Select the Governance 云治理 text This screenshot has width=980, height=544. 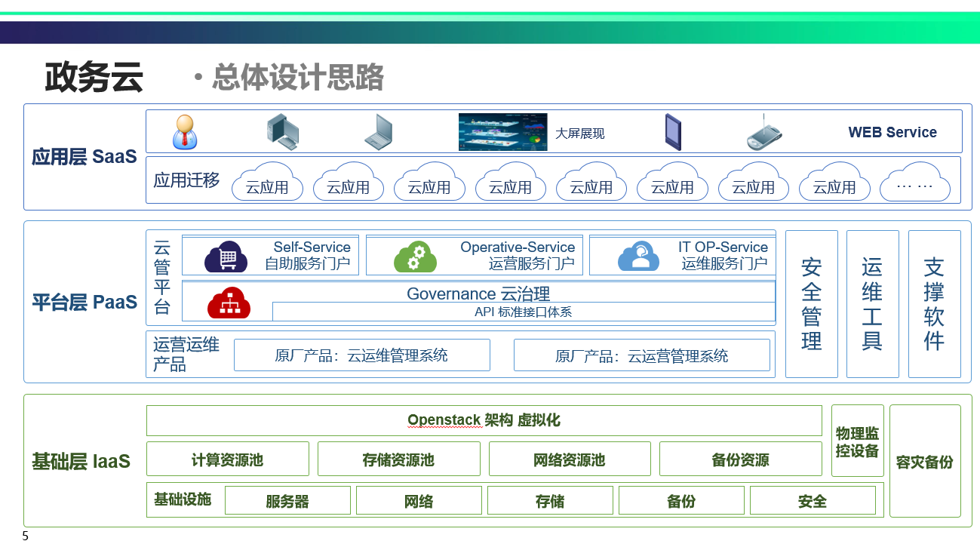pyautogui.click(x=478, y=294)
